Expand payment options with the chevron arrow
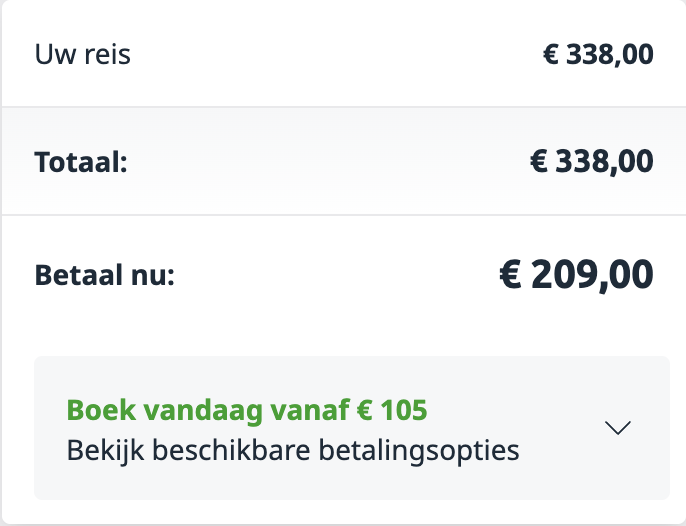The width and height of the screenshot is (686, 526). click(x=618, y=428)
